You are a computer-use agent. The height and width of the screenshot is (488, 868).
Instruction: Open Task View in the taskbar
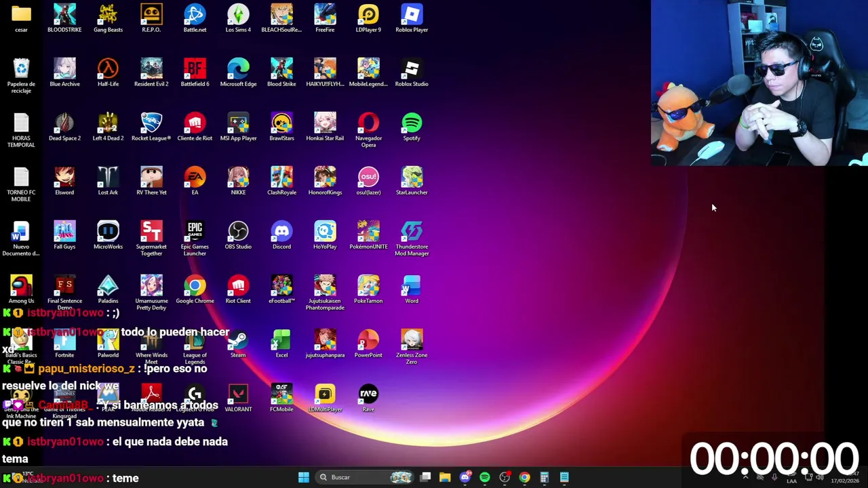[x=425, y=477]
